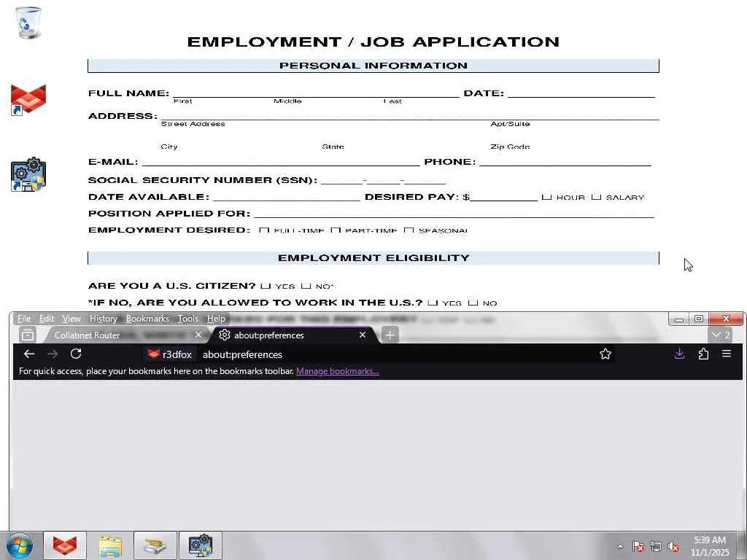Check YES for U.S. citizen

click(x=266, y=286)
